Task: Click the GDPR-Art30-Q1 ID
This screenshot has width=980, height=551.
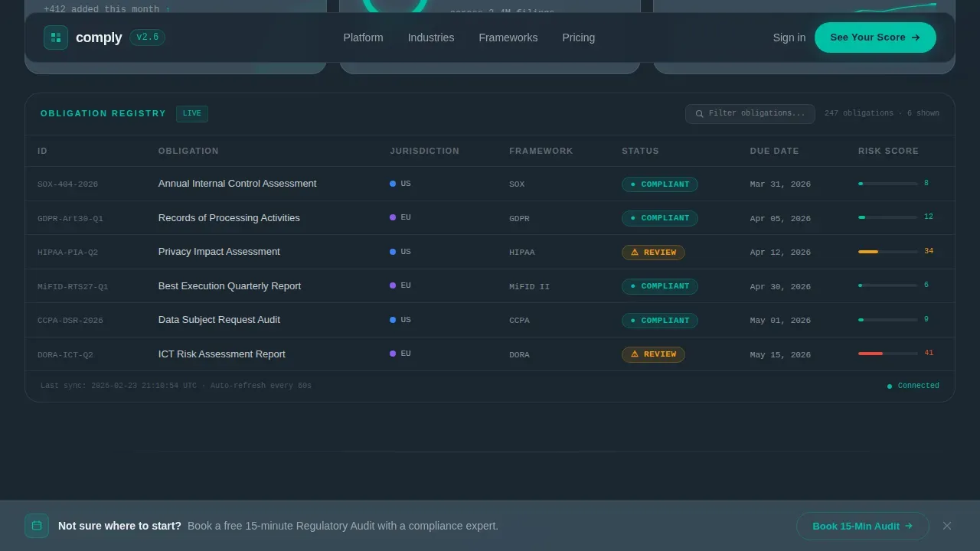Action: 70,219
